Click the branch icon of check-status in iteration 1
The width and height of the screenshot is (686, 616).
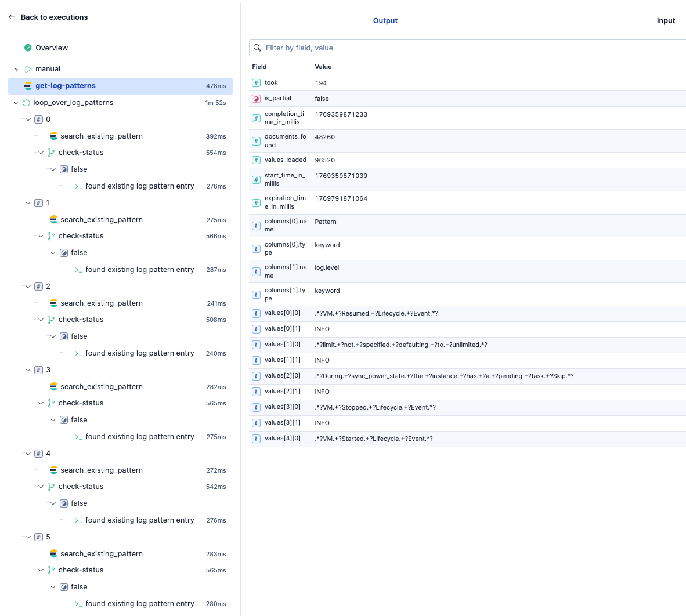click(x=51, y=236)
